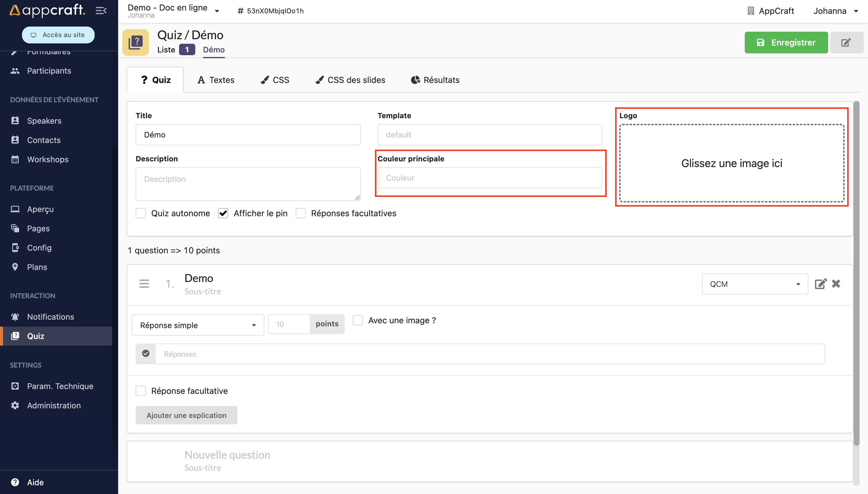Click the Logo image drop zone

point(731,163)
